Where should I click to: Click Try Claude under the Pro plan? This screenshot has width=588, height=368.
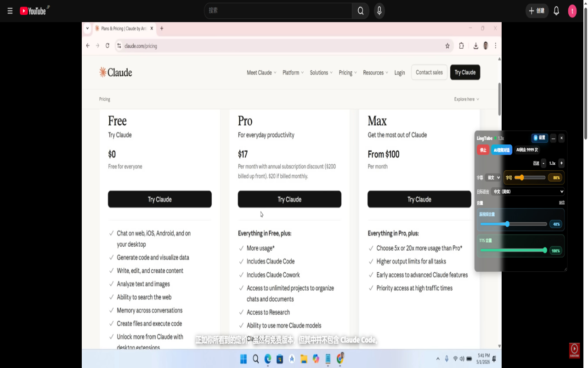tap(289, 199)
